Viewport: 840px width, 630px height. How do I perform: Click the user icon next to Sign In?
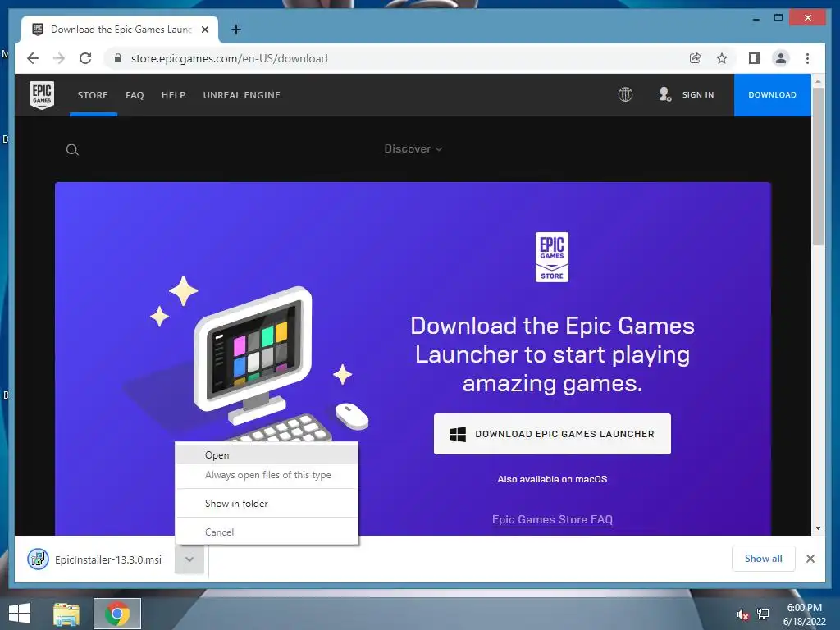664,95
